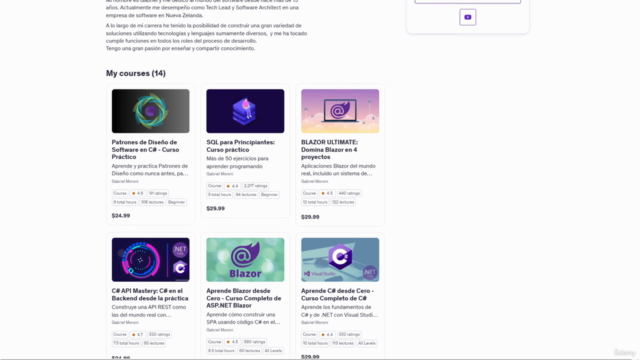
Task: Click the '2,217 ratings' badge
Action: point(256,186)
